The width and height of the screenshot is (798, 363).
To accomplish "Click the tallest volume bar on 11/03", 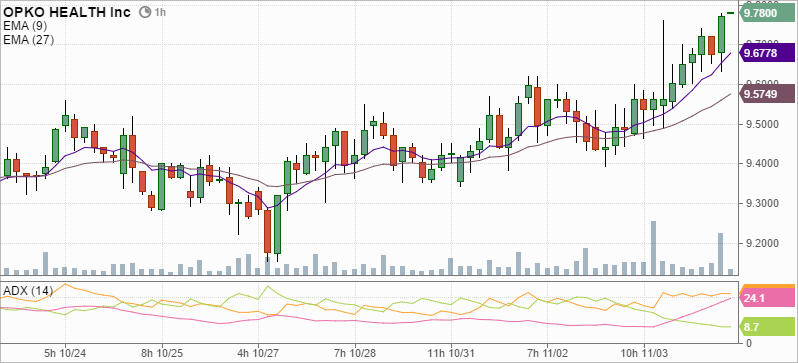I will click(653, 248).
